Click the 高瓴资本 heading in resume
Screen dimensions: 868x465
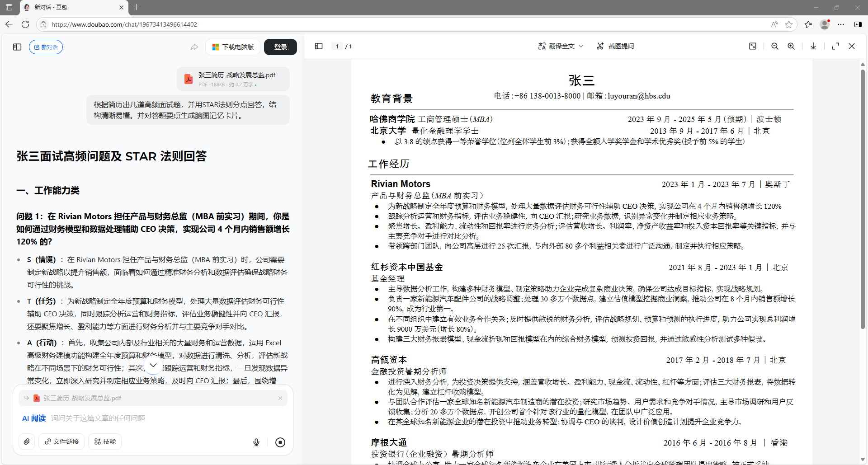(389, 360)
